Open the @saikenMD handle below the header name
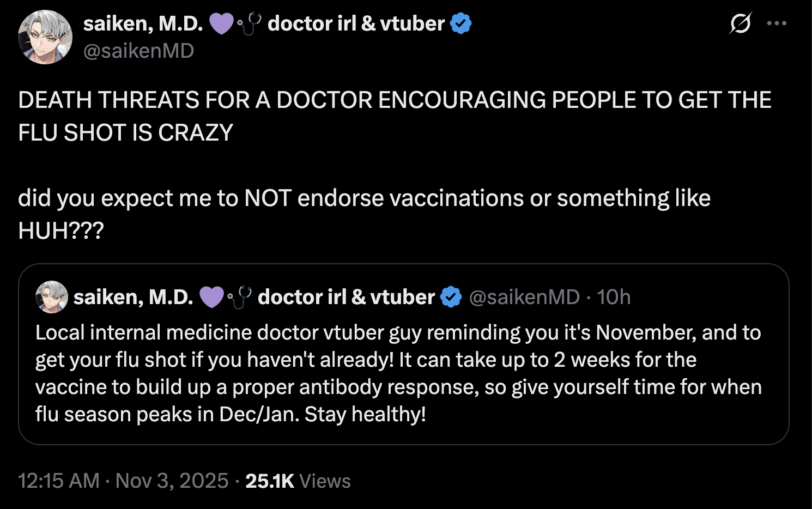Image resolution: width=812 pixels, height=509 pixels. pos(139,51)
